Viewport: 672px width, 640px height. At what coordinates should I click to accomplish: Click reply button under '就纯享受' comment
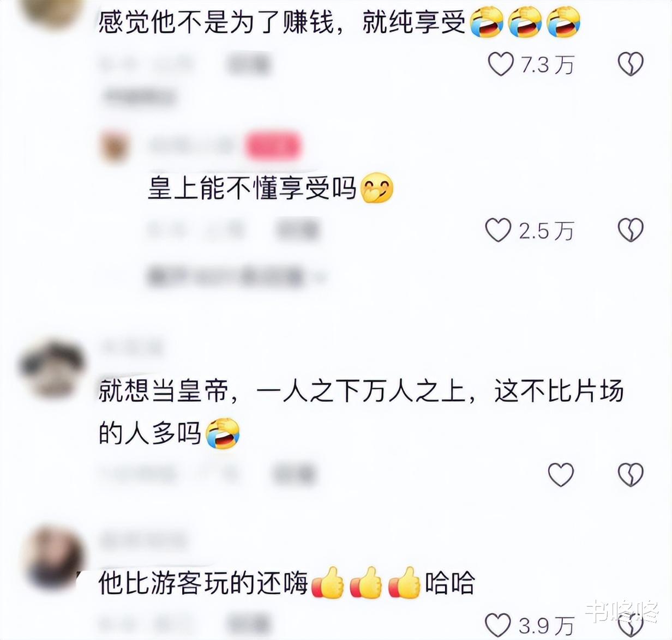(x=249, y=65)
